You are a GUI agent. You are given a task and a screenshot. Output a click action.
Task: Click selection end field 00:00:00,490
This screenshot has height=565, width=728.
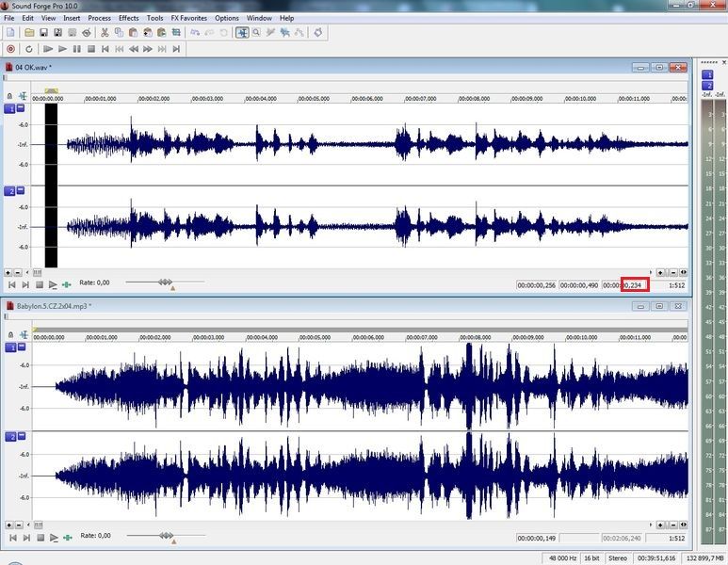click(x=579, y=285)
